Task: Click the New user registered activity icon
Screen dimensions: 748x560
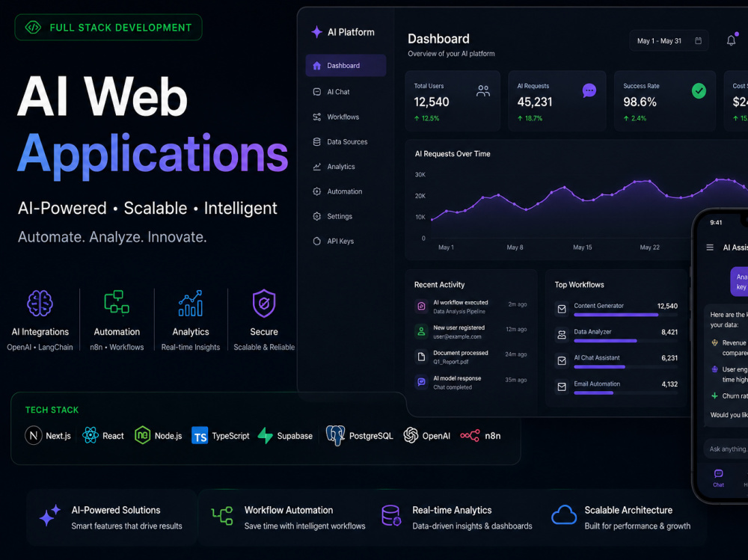Action: (421, 331)
